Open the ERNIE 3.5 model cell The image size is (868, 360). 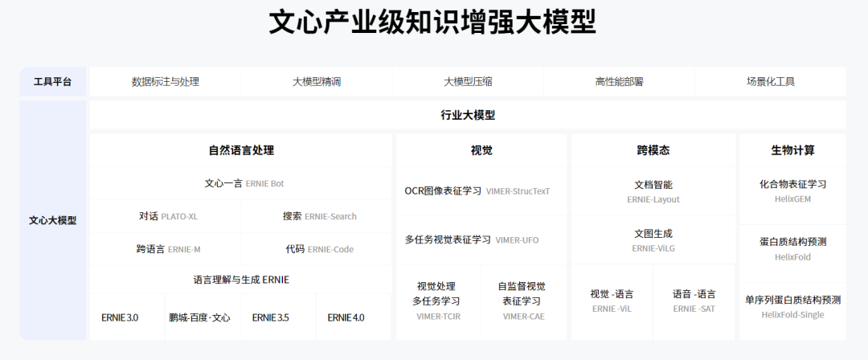coord(278,317)
